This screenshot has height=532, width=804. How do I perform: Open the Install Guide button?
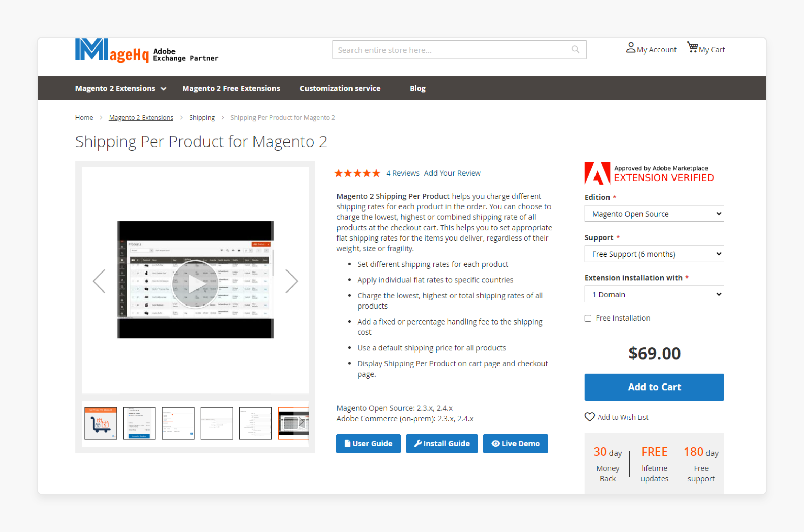coord(442,444)
